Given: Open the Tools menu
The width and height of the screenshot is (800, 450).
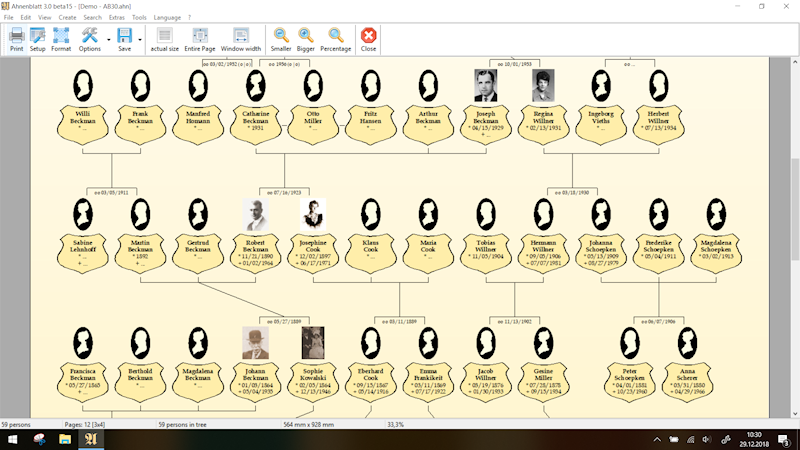Looking at the screenshot, I should coord(139,17).
